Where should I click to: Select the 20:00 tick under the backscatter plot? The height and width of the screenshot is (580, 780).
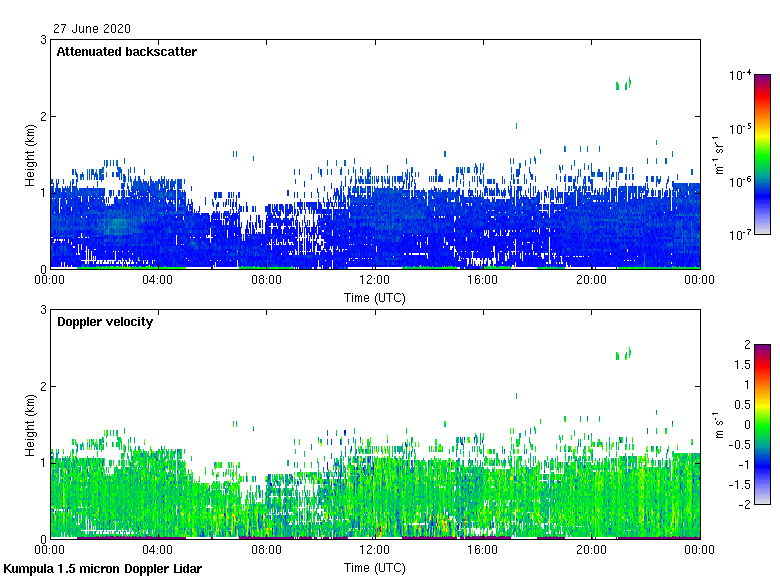tap(591, 280)
